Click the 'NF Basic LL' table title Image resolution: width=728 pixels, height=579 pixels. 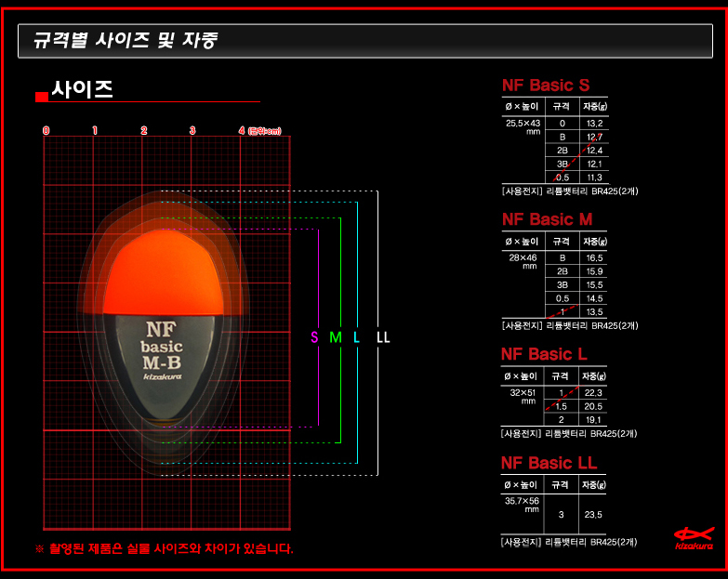click(x=549, y=463)
